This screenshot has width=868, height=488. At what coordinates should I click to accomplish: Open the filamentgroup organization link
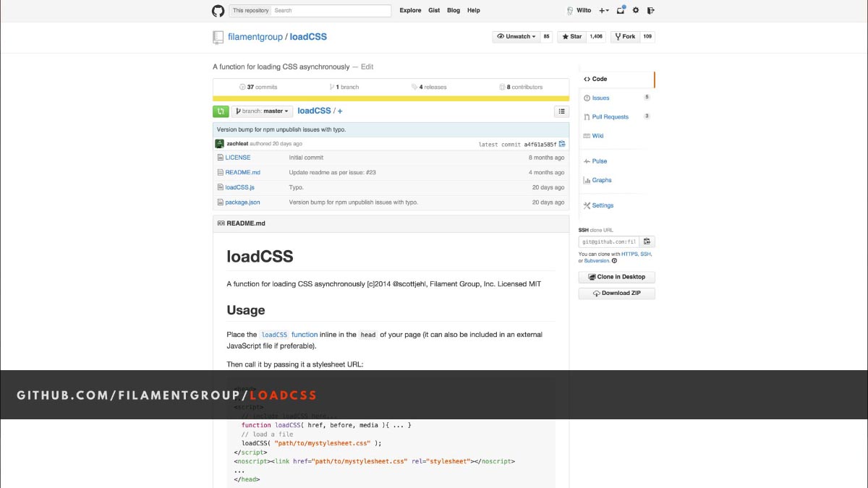coord(255,37)
